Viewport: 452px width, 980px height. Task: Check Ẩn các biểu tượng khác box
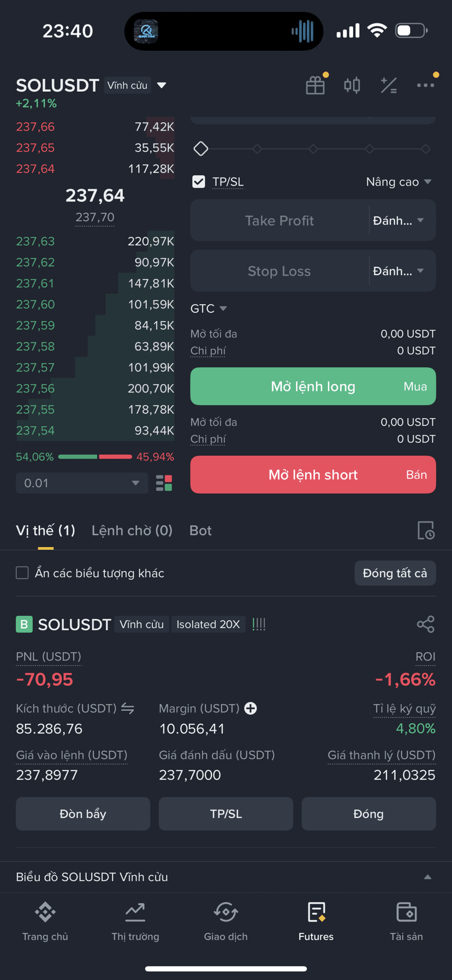tap(22, 573)
